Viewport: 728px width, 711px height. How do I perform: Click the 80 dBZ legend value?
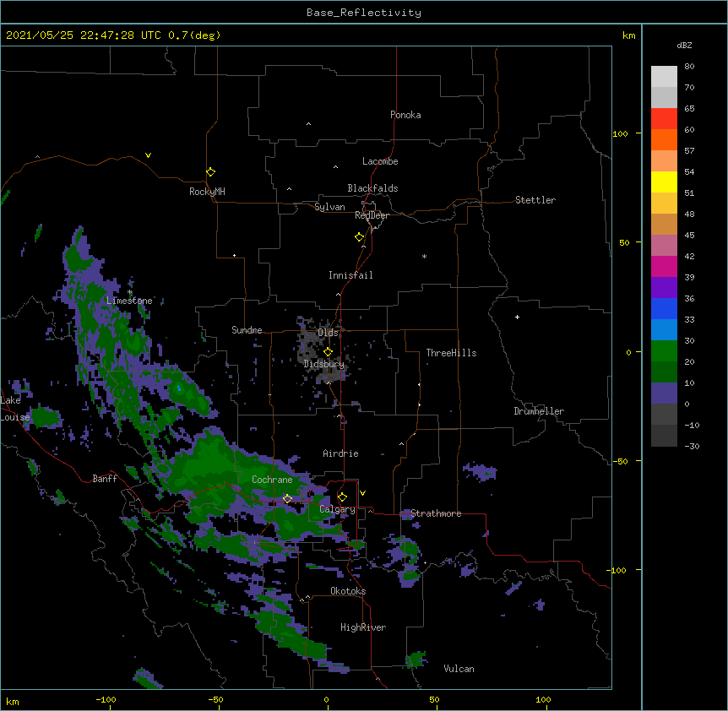click(x=689, y=67)
